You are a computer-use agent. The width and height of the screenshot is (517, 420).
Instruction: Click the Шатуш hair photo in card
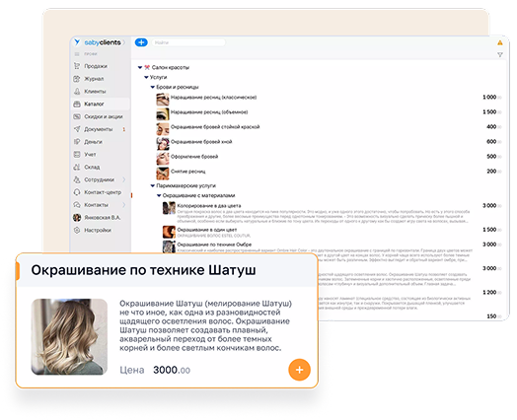69,336
